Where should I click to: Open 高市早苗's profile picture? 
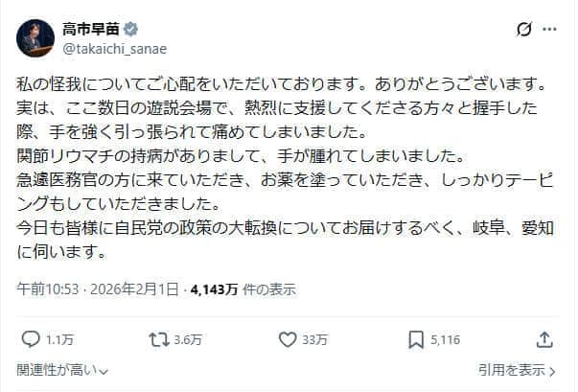pyautogui.click(x=35, y=36)
